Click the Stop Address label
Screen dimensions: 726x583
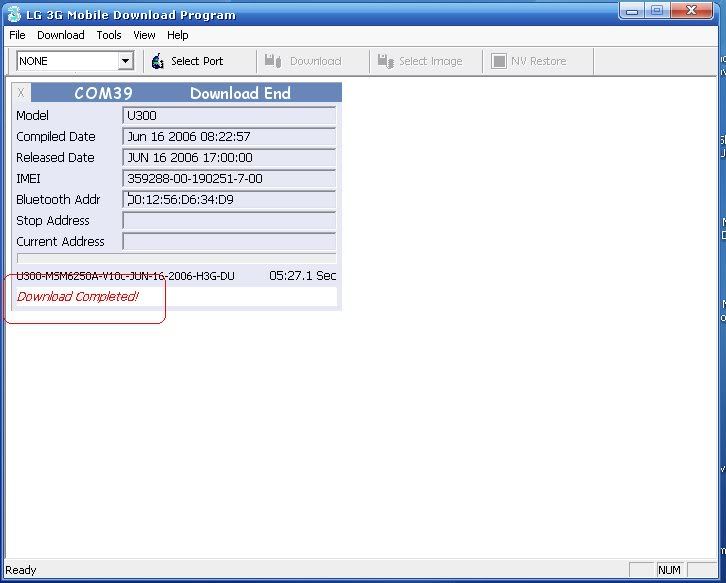(53, 220)
